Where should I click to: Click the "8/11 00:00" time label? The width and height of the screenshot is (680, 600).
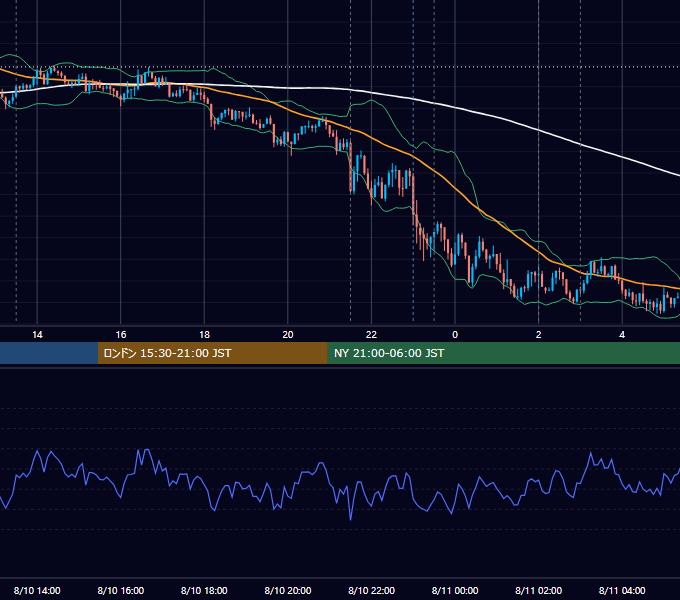(x=455, y=590)
